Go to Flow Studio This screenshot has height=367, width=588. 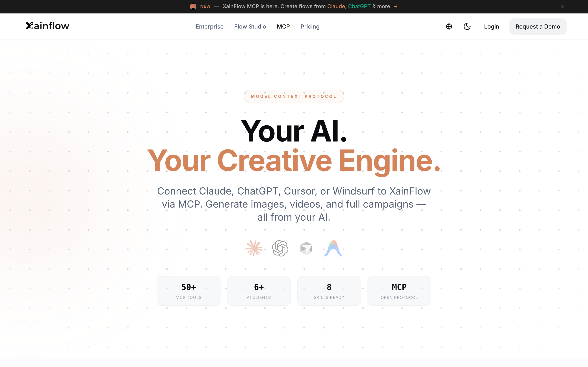click(x=250, y=27)
